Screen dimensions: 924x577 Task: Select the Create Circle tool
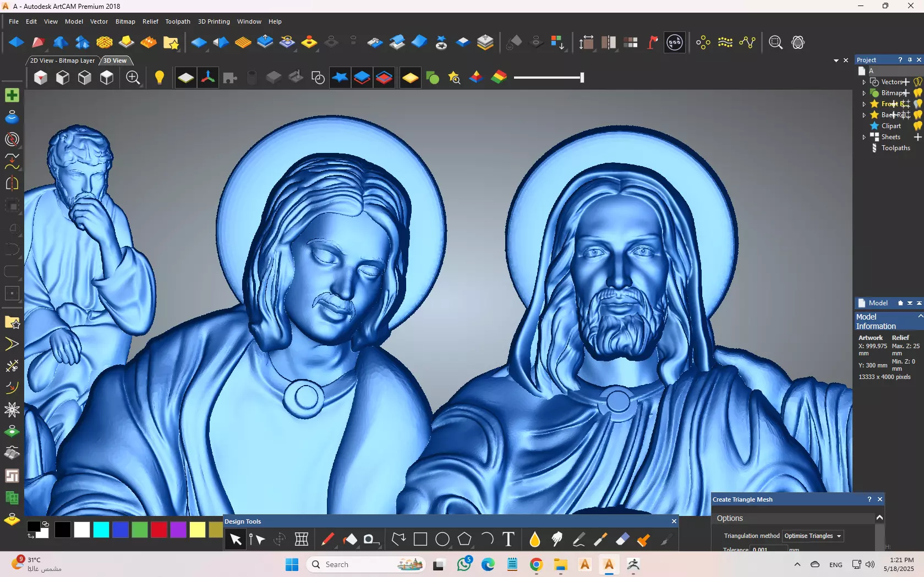[x=442, y=540]
